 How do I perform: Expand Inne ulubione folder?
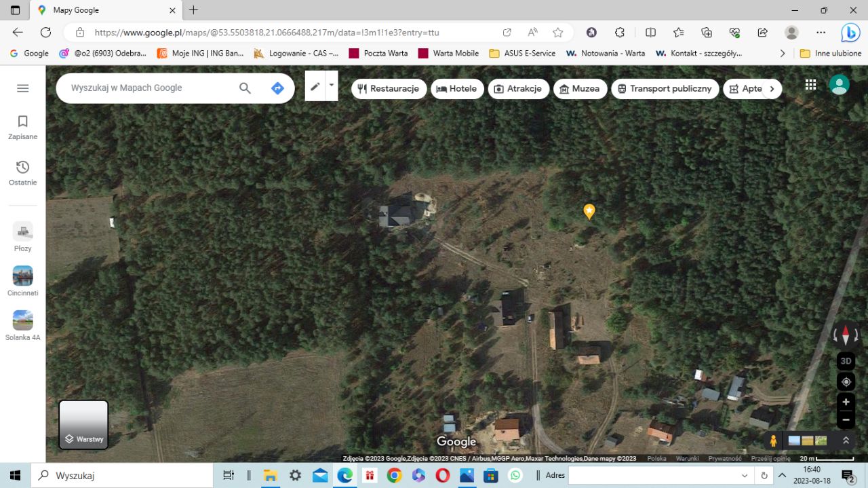tap(830, 53)
